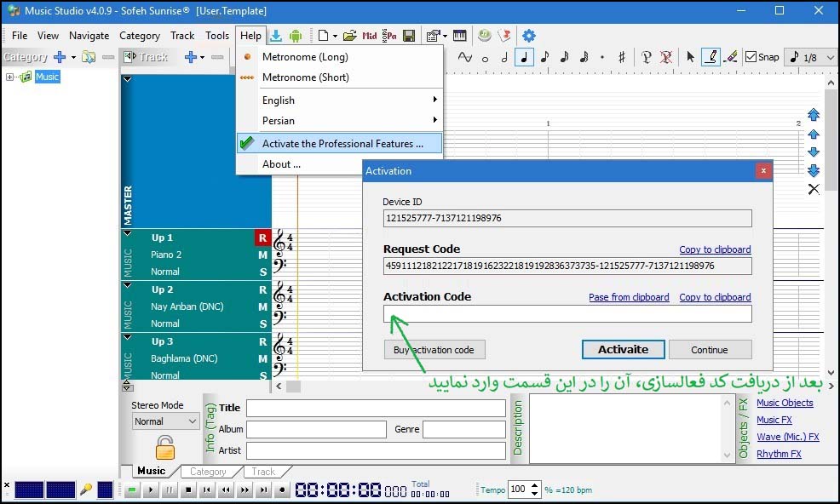Screen dimensions: 840x504
Task: Click the Continue button
Action: click(x=710, y=350)
